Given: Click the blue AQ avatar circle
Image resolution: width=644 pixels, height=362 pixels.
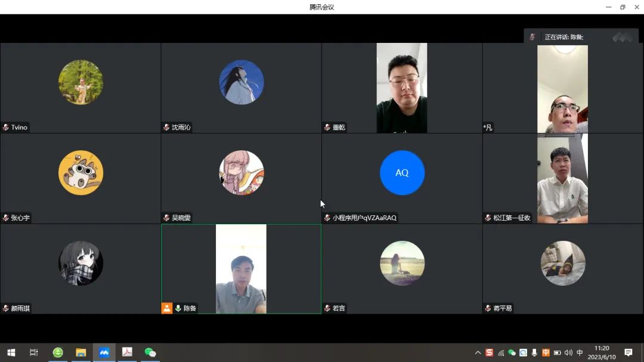Looking at the screenshot, I should [402, 172].
